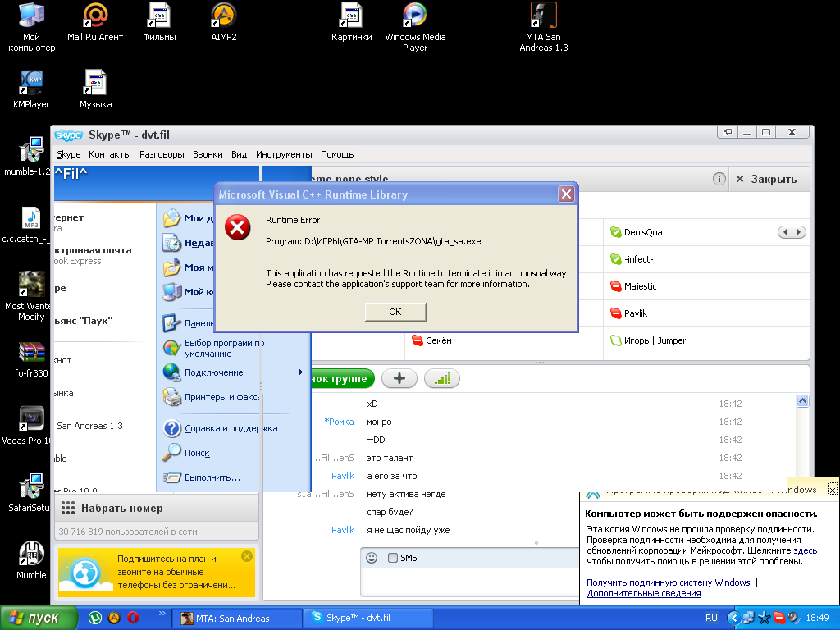Click the здесь link in the balloon

[806, 550]
